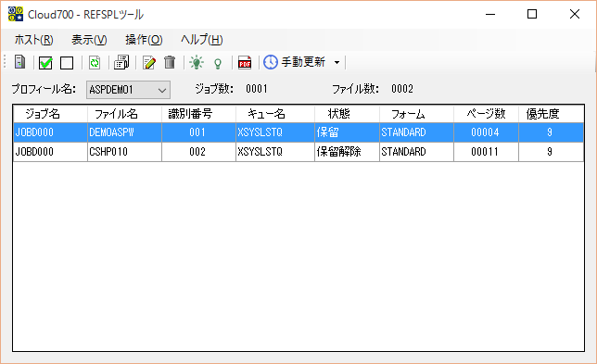
Task: Click priority 9 in the CSHP010 row
Action: 551,152
